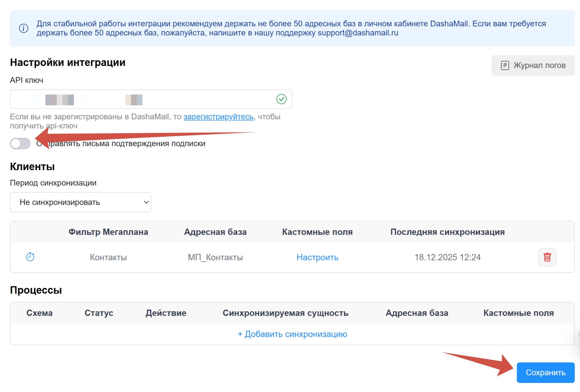Viewport: 580px width, 392px height.
Task: Click the 'Статус' column header in the Процессы table
Action: 99,313
